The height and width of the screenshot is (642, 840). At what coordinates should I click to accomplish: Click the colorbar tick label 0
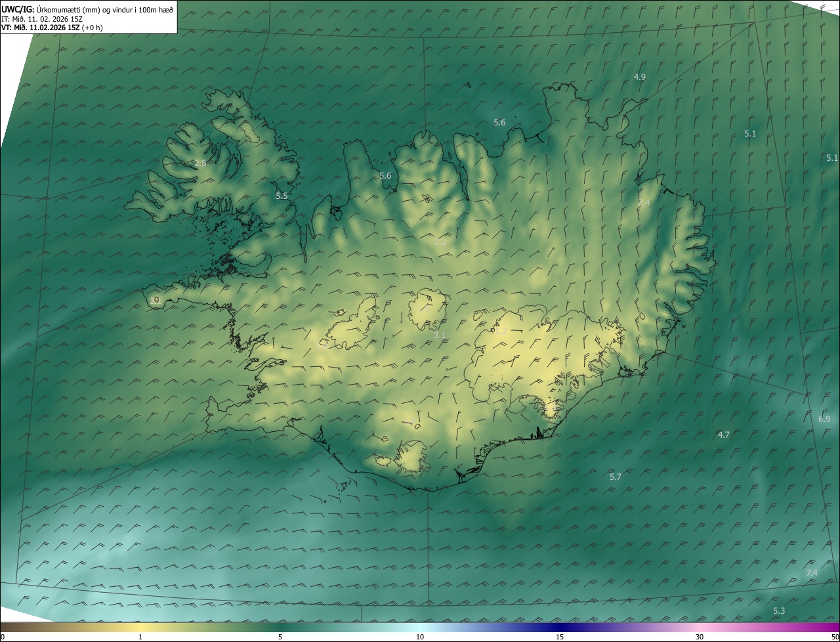[x=3, y=637]
